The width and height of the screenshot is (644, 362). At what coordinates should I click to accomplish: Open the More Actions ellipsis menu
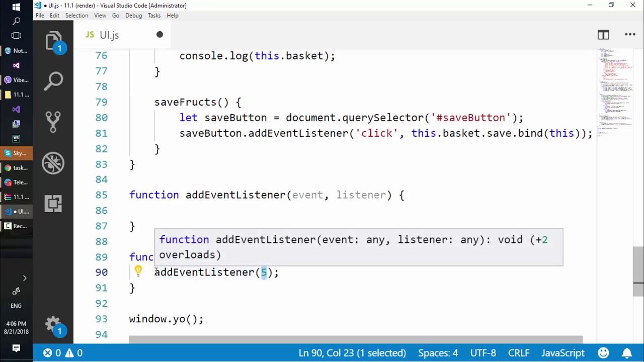(x=630, y=35)
